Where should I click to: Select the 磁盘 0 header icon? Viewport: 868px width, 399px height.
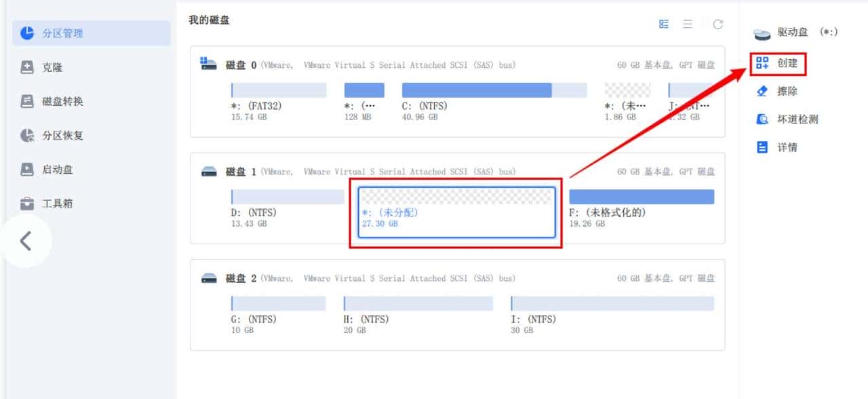coord(209,64)
